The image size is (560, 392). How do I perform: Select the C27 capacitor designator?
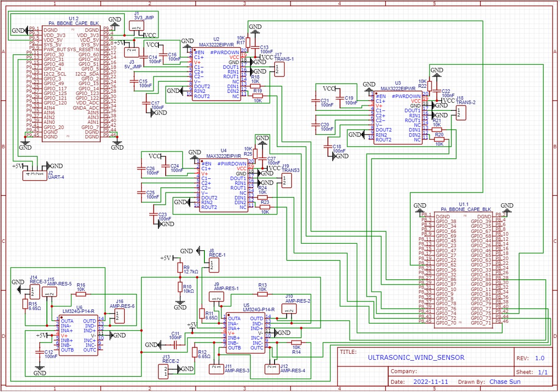(x=272, y=158)
